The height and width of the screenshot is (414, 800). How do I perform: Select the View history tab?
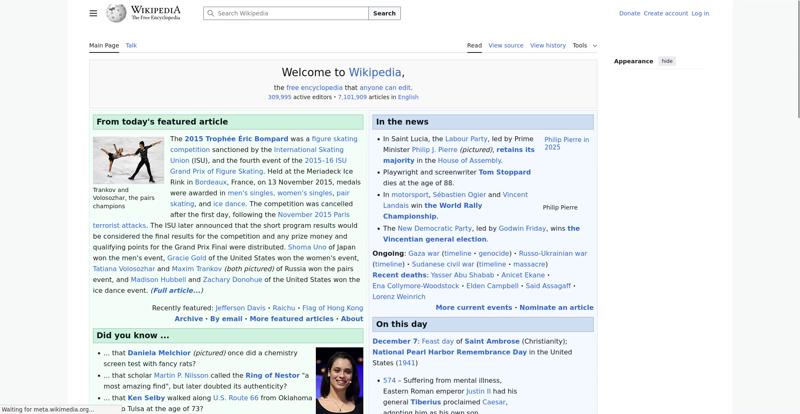pyautogui.click(x=548, y=45)
